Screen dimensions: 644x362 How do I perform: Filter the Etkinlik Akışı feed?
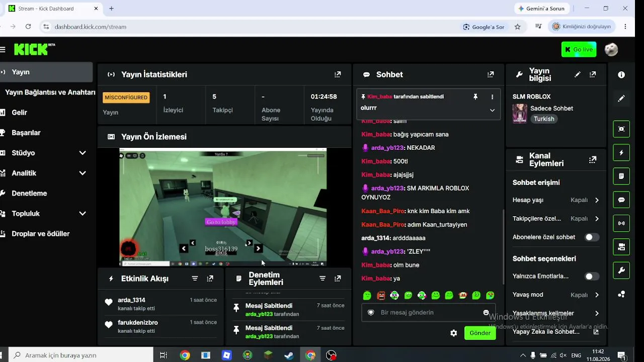pos(195,279)
